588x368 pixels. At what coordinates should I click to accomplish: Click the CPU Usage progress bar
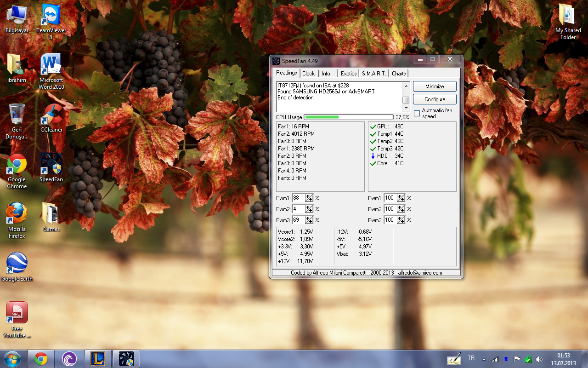pos(349,117)
